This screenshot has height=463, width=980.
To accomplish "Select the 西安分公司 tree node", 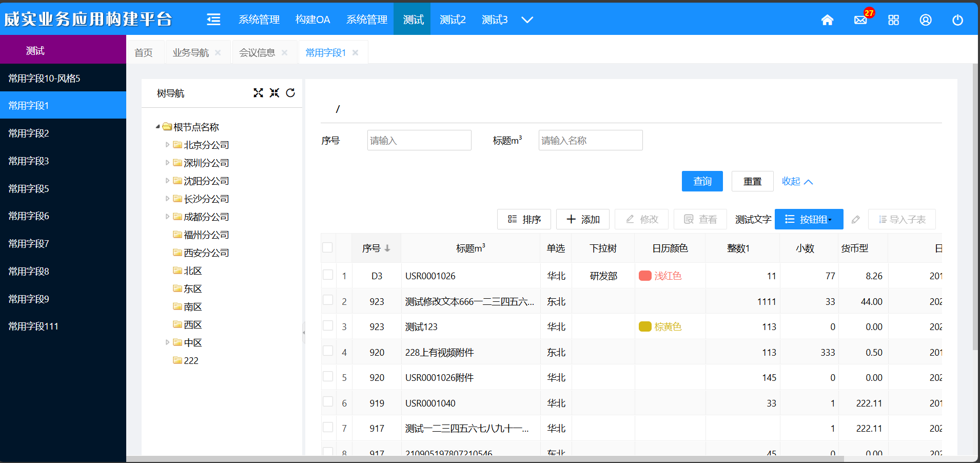I will (206, 253).
